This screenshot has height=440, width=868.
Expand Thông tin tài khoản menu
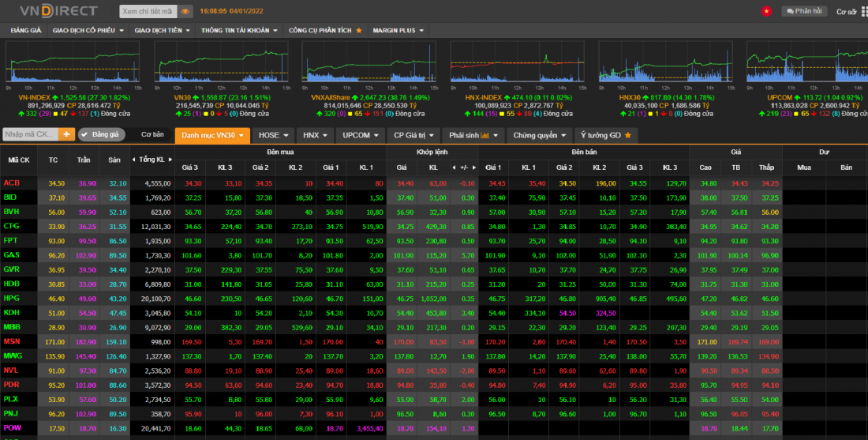(x=239, y=31)
